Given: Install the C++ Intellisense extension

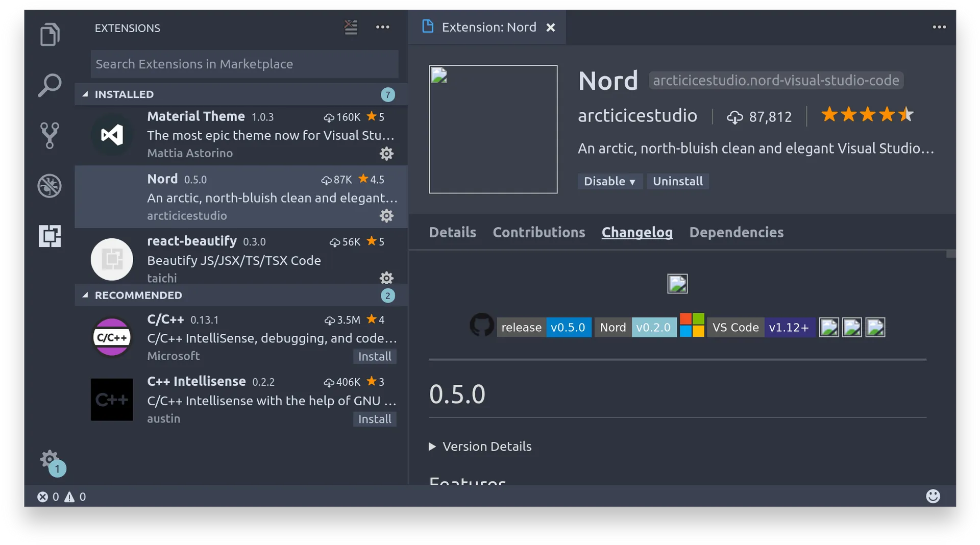Looking at the screenshot, I should click(375, 419).
